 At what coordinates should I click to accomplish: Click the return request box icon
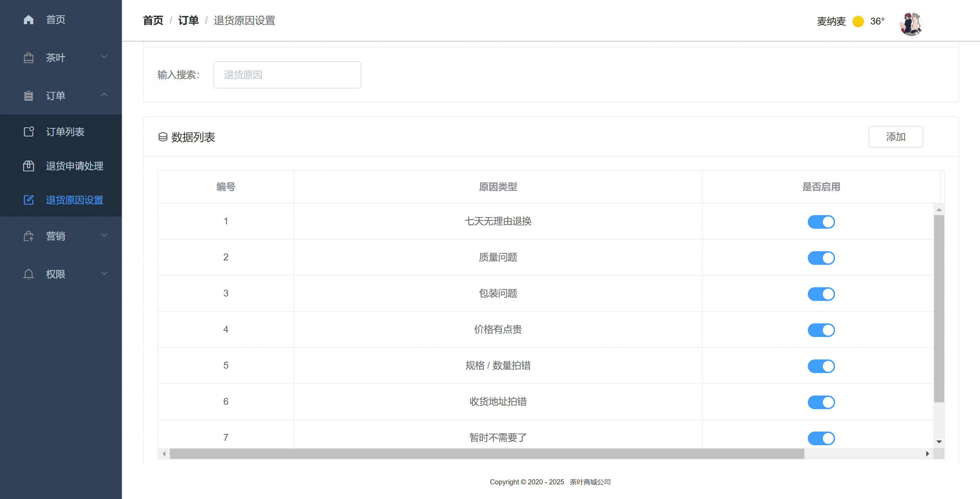(29, 166)
